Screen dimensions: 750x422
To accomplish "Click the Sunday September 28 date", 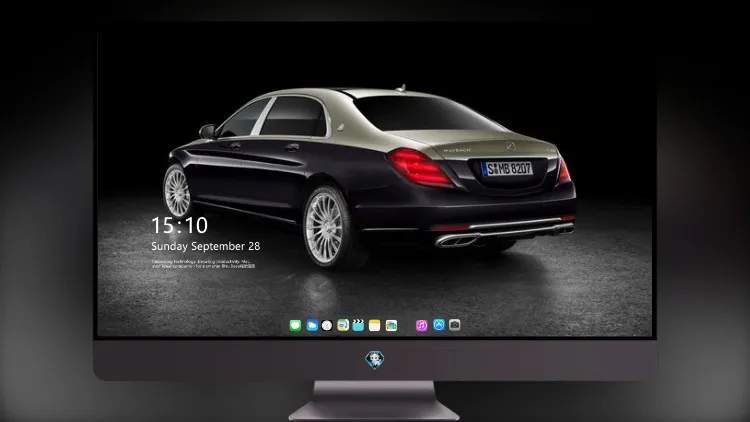I will point(206,246).
